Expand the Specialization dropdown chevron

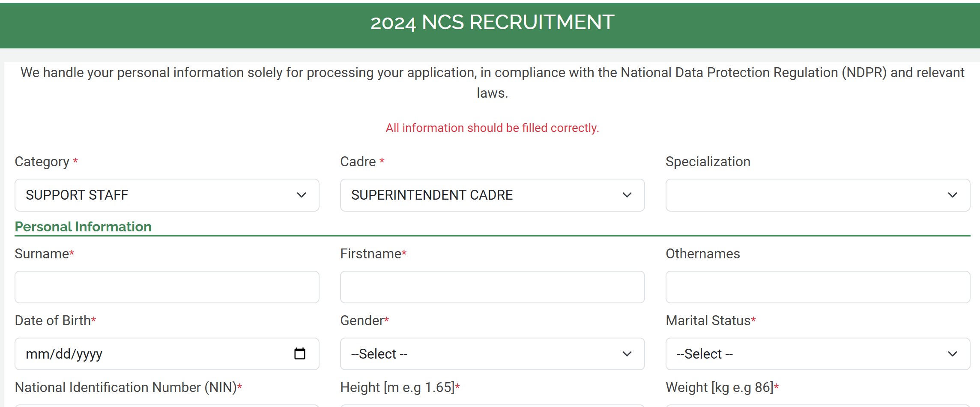click(953, 195)
